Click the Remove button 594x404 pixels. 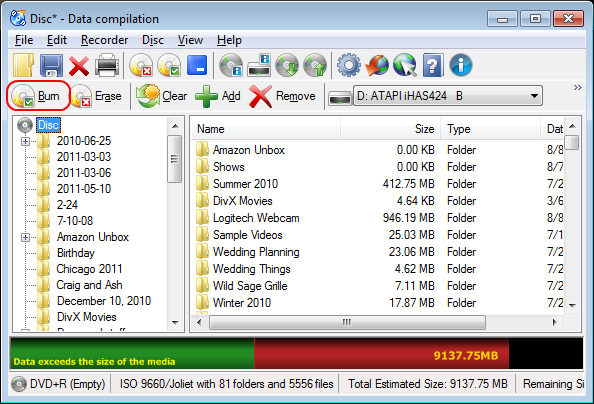pyautogui.click(x=283, y=96)
